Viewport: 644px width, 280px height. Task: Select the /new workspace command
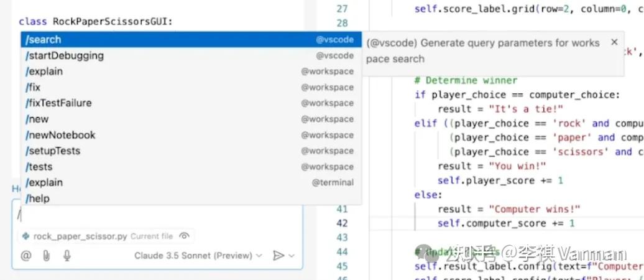pyautogui.click(x=191, y=119)
